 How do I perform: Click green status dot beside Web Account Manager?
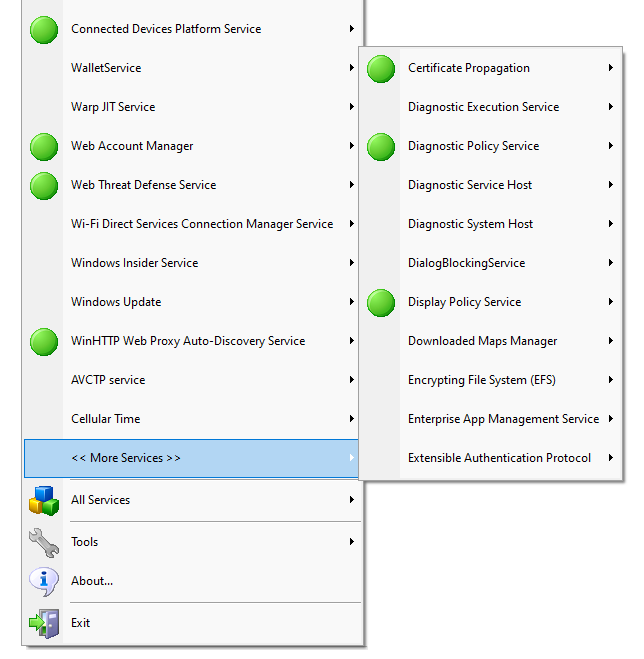44,147
